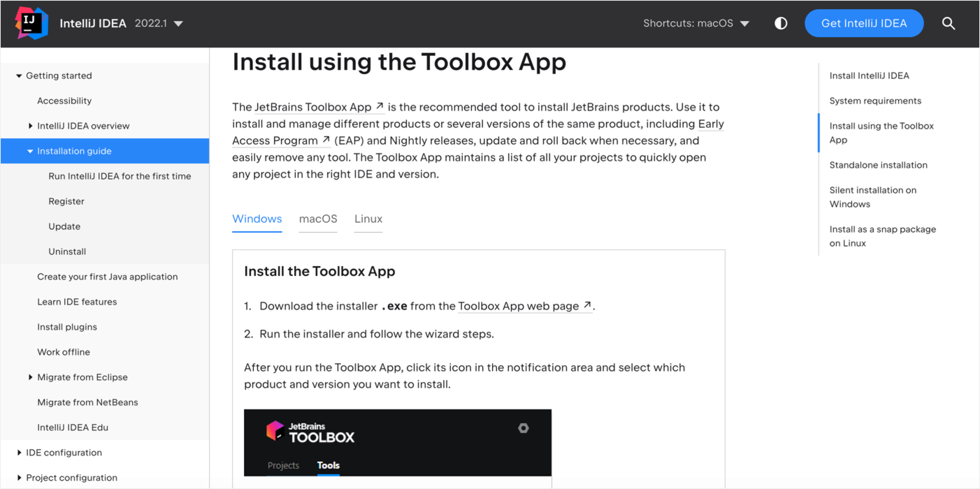The image size is (980, 489).
Task: Switch to the macOS tab
Action: [x=318, y=219]
